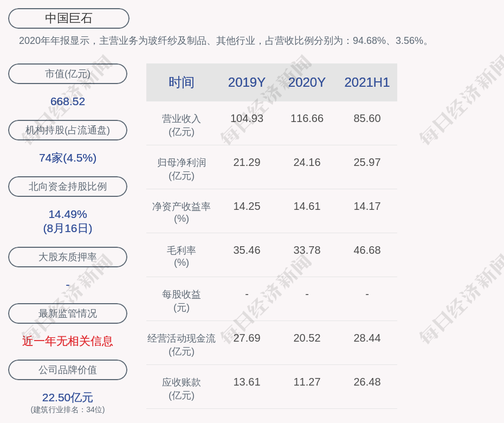
Task: Select the 市值(亿元) label pill
Action: coord(68,74)
